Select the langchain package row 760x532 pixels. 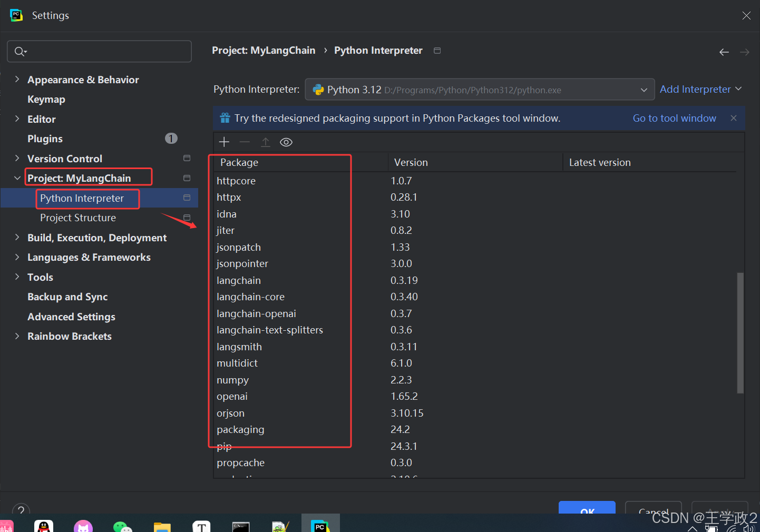tap(475, 280)
